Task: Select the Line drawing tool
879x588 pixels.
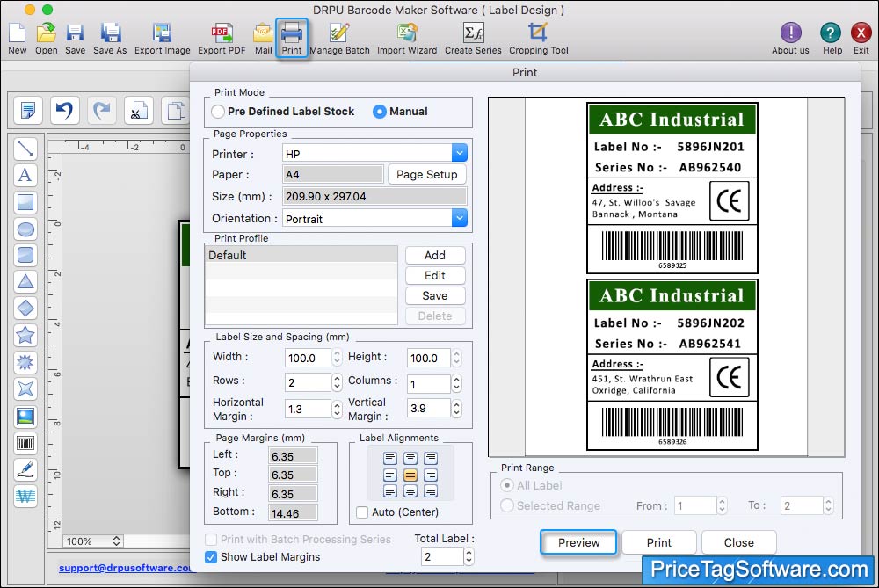Action: (x=25, y=149)
